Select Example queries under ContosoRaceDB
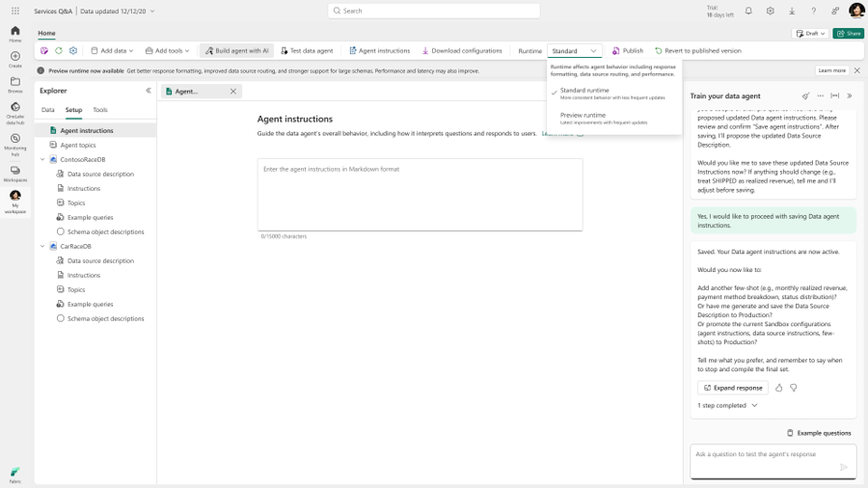Screen dimensions: 868x488 (x=91, y=217)
